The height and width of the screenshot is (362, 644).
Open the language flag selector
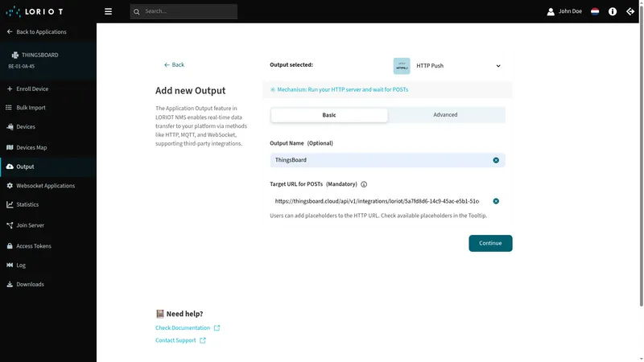595,11
